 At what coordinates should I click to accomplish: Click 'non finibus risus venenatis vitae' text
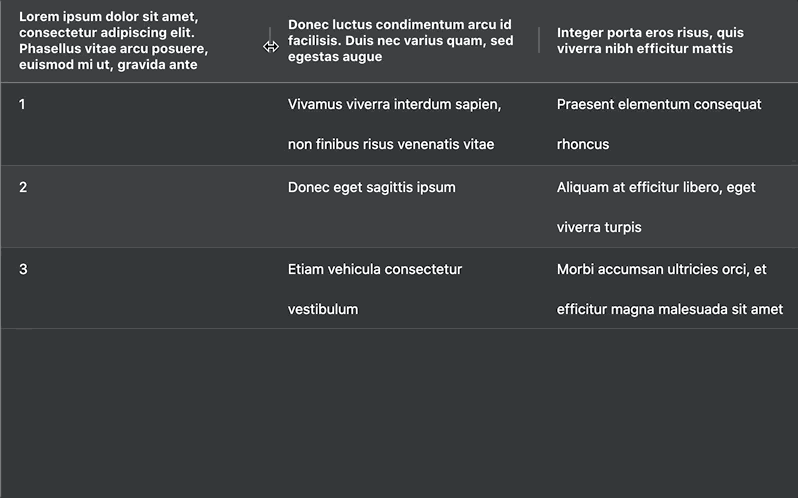(391, 144)
